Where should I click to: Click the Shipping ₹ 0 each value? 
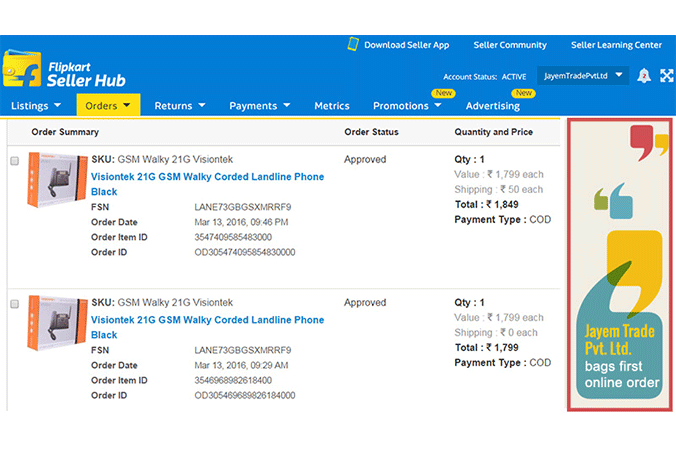496,332
